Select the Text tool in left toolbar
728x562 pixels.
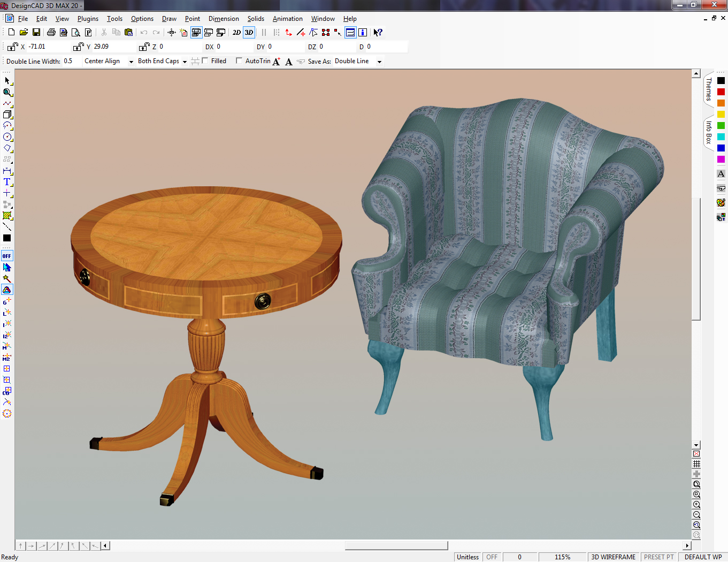tap(7, 182)
